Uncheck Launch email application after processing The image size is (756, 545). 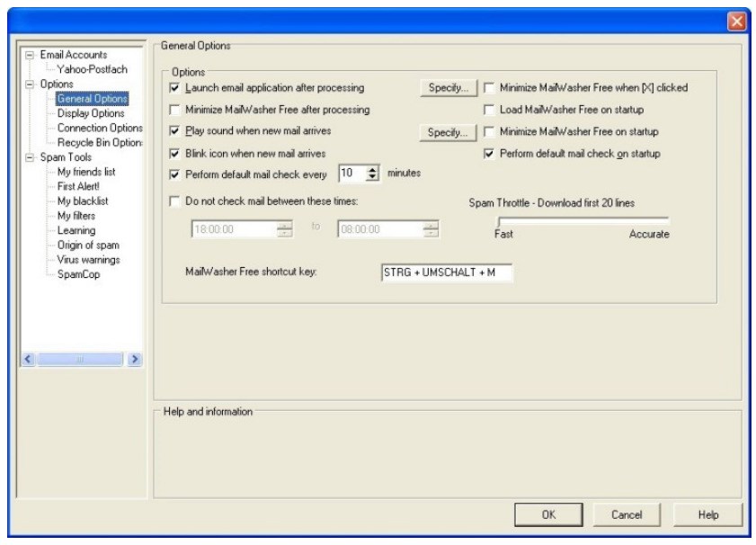(174, 88)
